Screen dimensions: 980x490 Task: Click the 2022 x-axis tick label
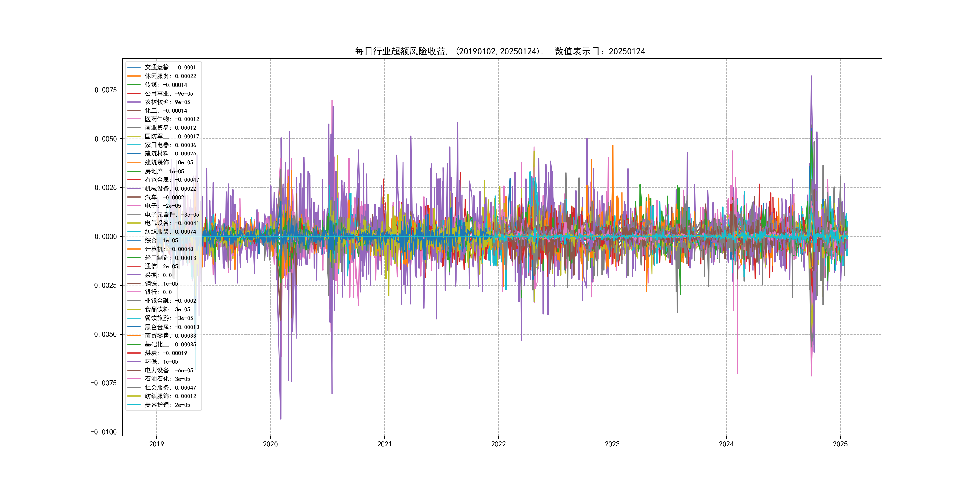pos(498,444)
